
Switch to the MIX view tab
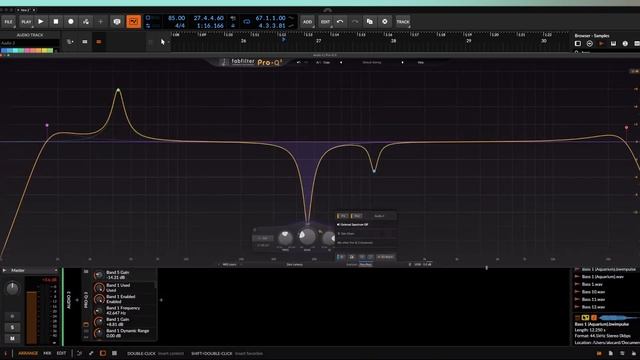(47, 353)
